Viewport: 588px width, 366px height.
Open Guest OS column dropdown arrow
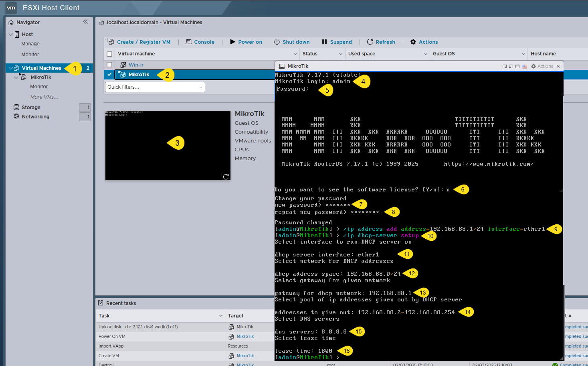pos(523,54)
